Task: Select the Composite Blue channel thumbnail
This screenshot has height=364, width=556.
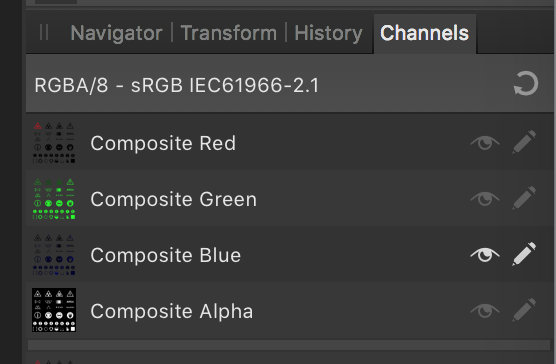Action: [54, 254]
